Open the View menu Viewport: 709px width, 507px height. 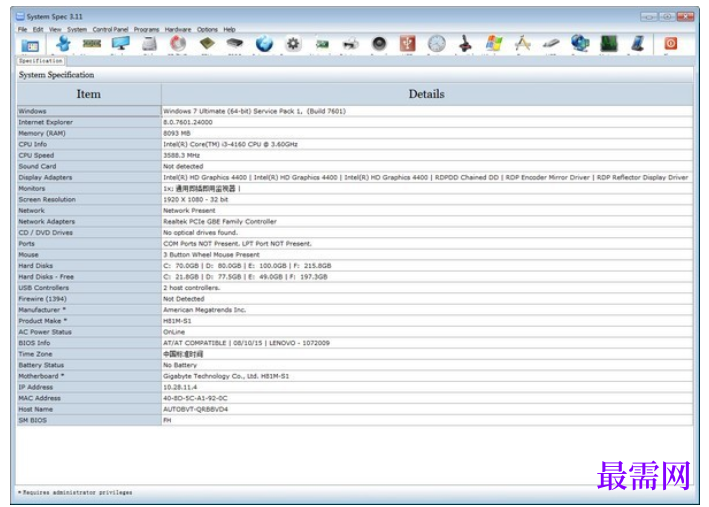tap(55, 29)
